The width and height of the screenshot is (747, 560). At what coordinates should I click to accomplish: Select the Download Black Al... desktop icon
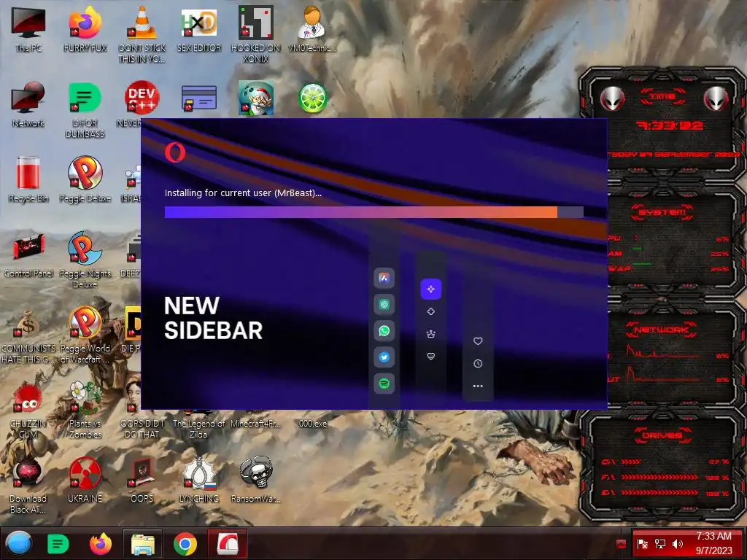click(x=28, y=473)
